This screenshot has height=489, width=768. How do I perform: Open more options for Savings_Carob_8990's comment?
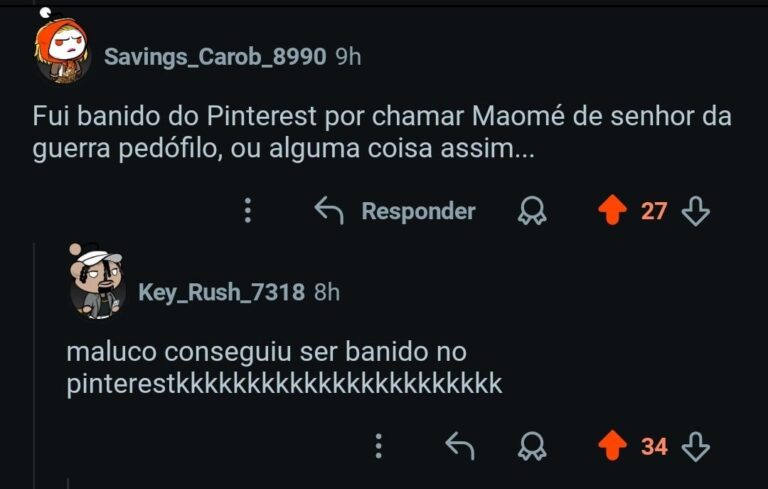pyautogui.click(x=248, y=211)
